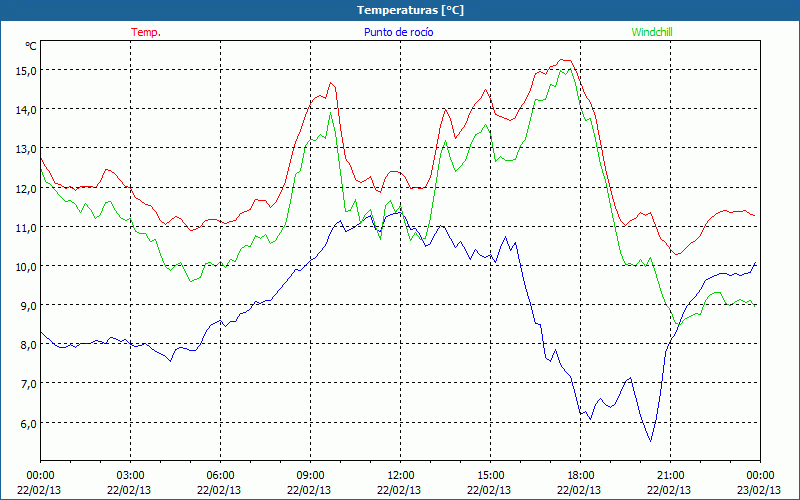Click the 12:00 time axis label
800x500 pixels.
(x=401, y=476)
